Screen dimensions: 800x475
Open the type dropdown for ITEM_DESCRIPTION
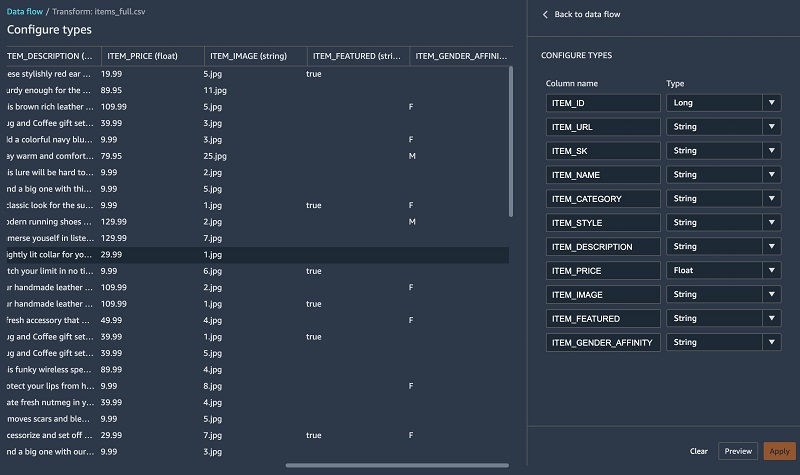(723, 246)
